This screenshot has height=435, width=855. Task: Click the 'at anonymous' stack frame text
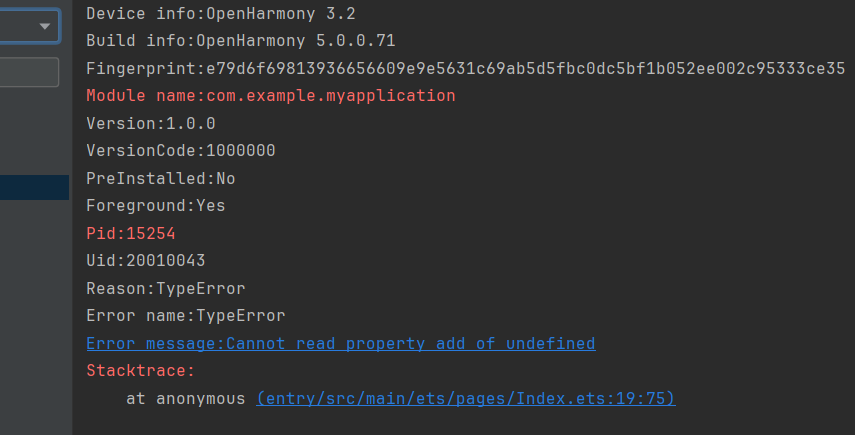point(185,398)
